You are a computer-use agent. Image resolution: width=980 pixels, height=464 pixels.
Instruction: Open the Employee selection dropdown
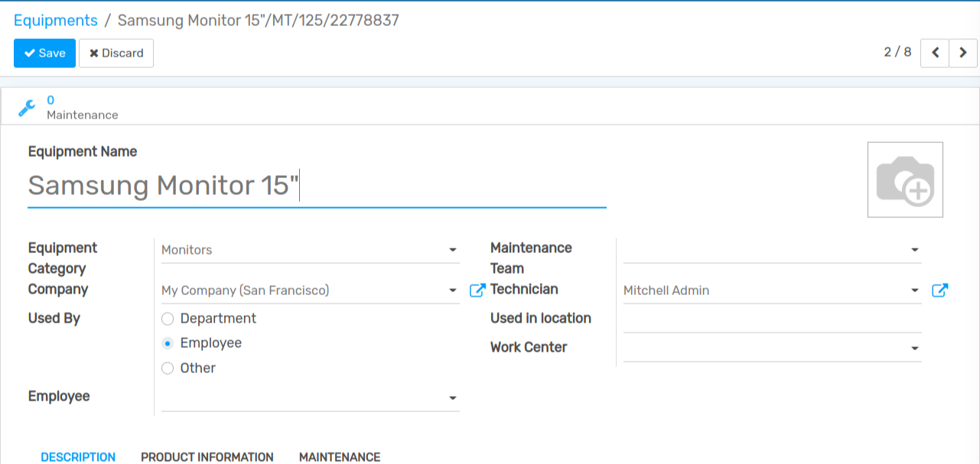click(x=452, y=398)
